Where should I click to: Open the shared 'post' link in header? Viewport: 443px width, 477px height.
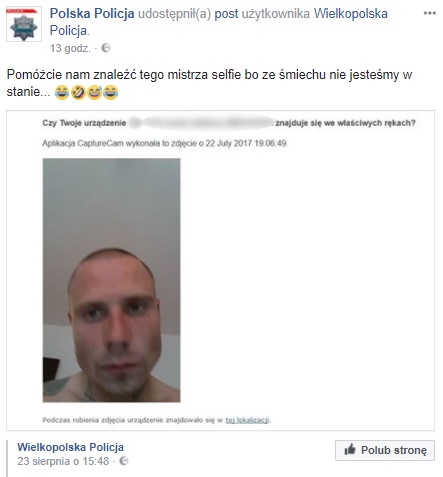tap(226, 14)
